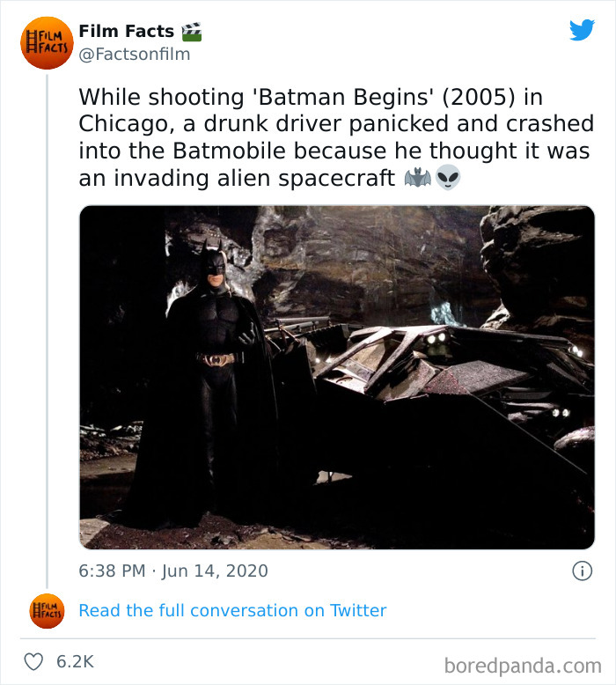The width and height of the screenshot is (616, 685).
Task: Click the clapperboard emoji beside Film Facts
Action: tap(192, 32)
